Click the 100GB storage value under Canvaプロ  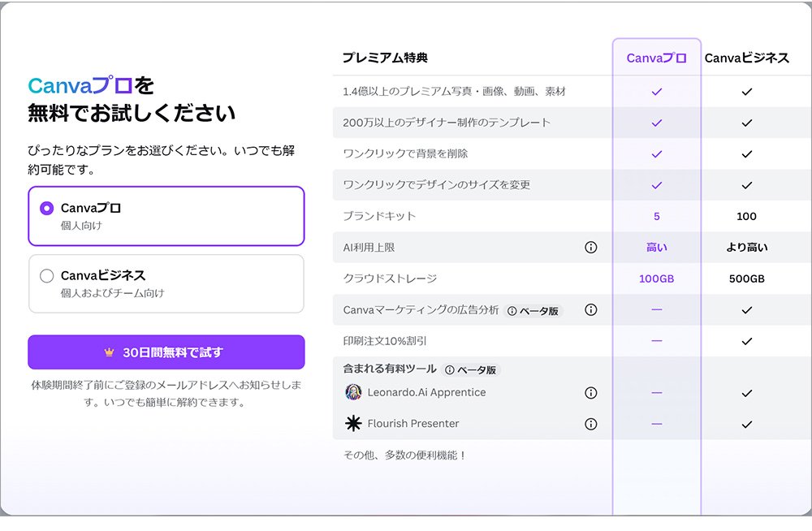pos(656,278)
